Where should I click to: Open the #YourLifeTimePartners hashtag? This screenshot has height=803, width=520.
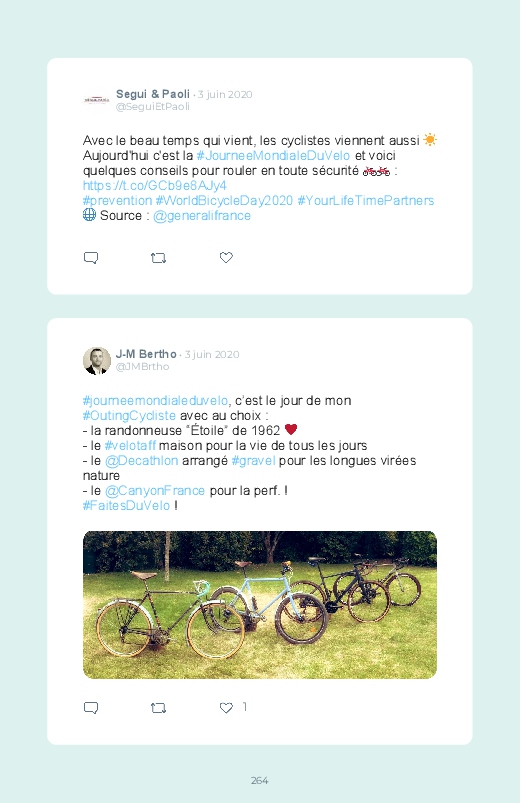(366, 201)
